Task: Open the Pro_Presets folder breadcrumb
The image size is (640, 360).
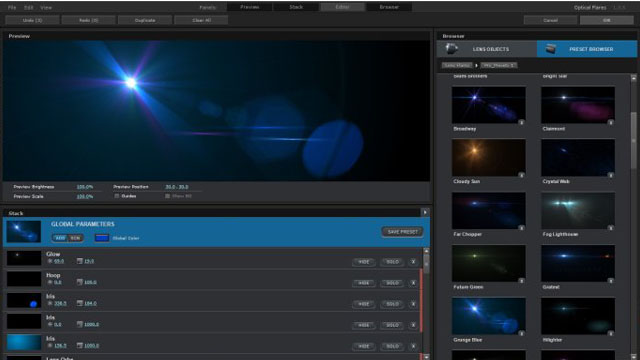Action: (x=499, y=65)
